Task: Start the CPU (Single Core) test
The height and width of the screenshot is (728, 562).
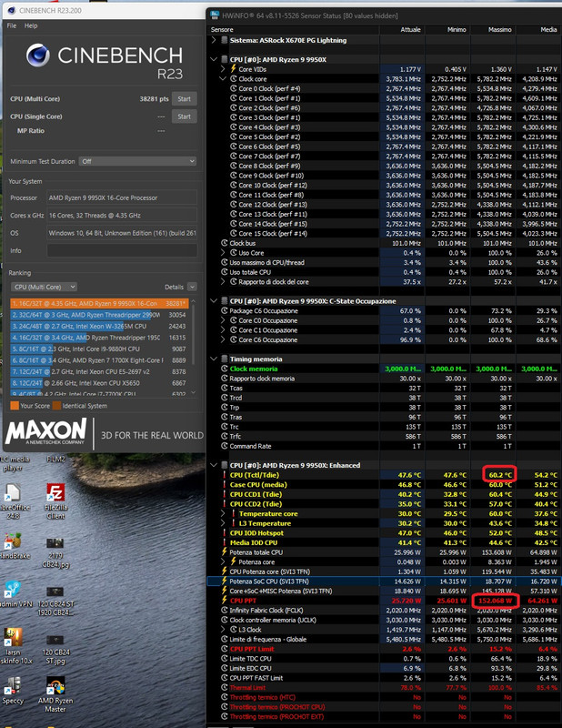Action: pyautogui.click(x=185, y=116)
